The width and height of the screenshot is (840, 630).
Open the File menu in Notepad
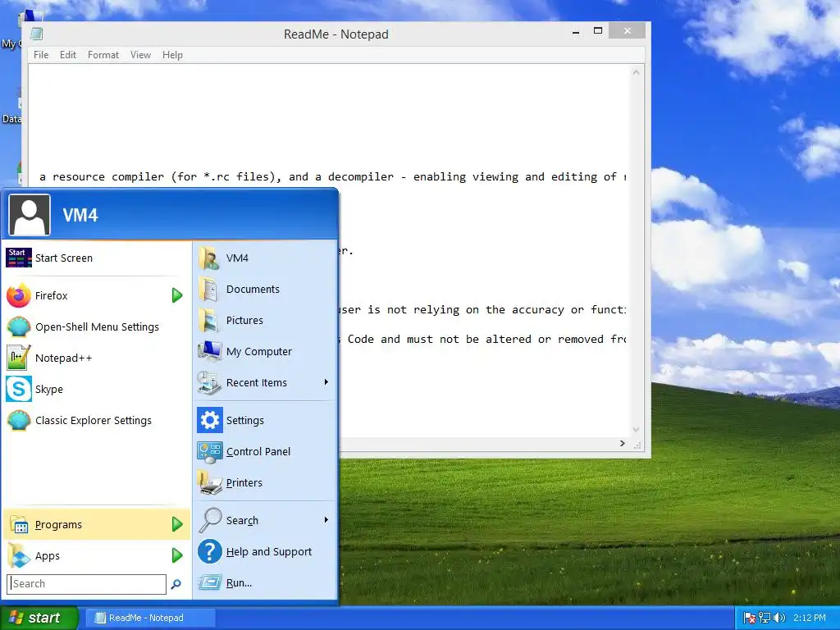pos(41,55)
